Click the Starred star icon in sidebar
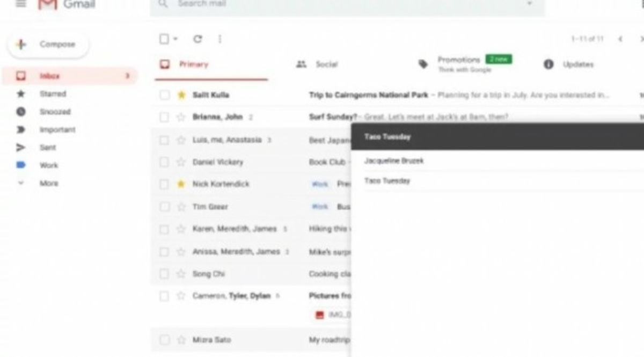This screenshot has height=357, width=644. click(21, 94)
